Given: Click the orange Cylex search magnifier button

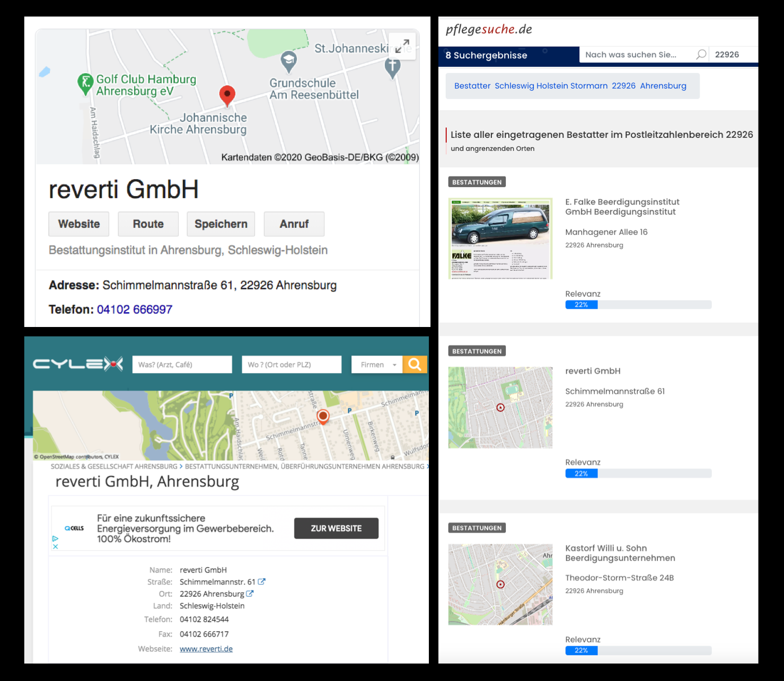Looking at the screenshot, I should click(x=415, y=365).
